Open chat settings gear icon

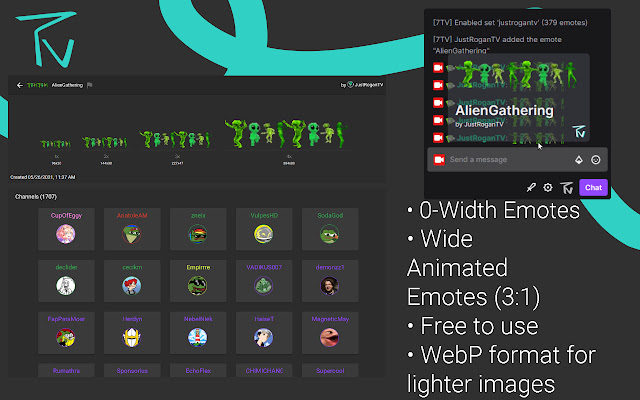[548, 187]
